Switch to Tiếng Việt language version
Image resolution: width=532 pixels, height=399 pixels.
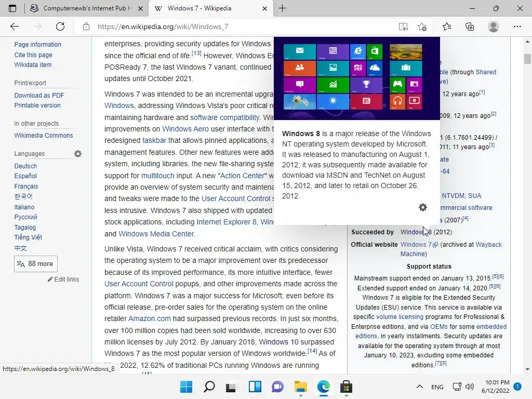tap(28, 237)
